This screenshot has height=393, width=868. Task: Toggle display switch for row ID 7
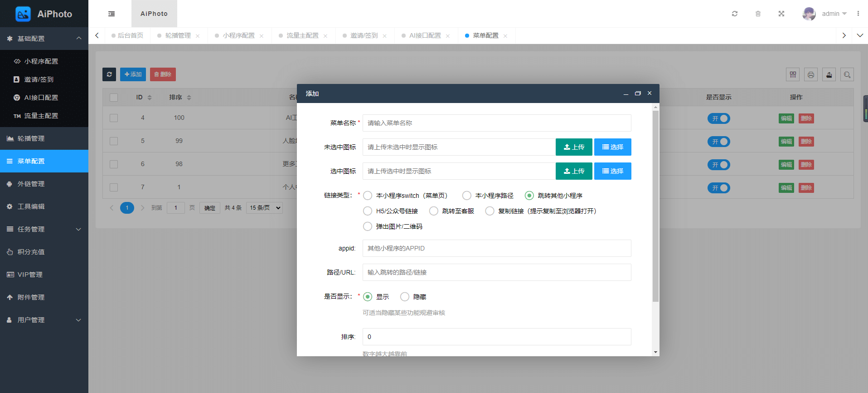click(719, 188)
